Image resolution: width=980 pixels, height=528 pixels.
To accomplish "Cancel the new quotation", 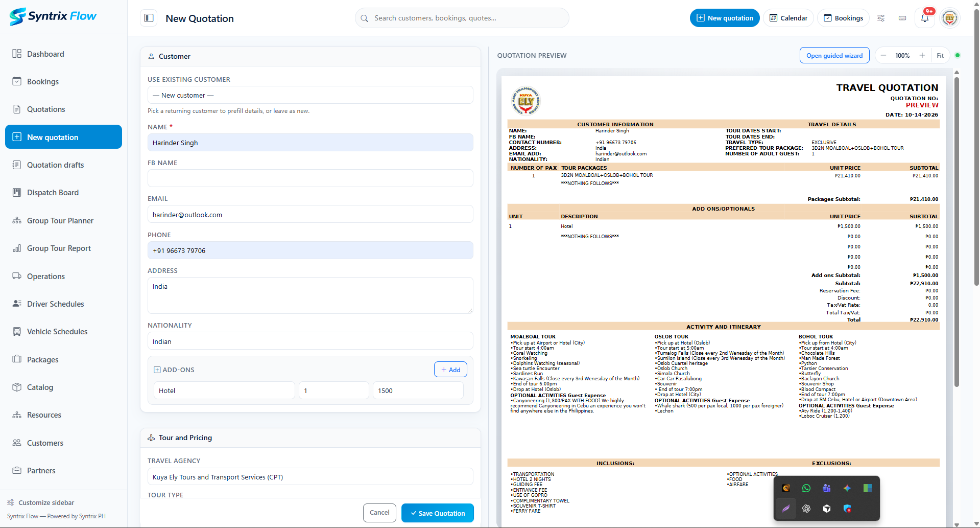I will pos(379,513).
